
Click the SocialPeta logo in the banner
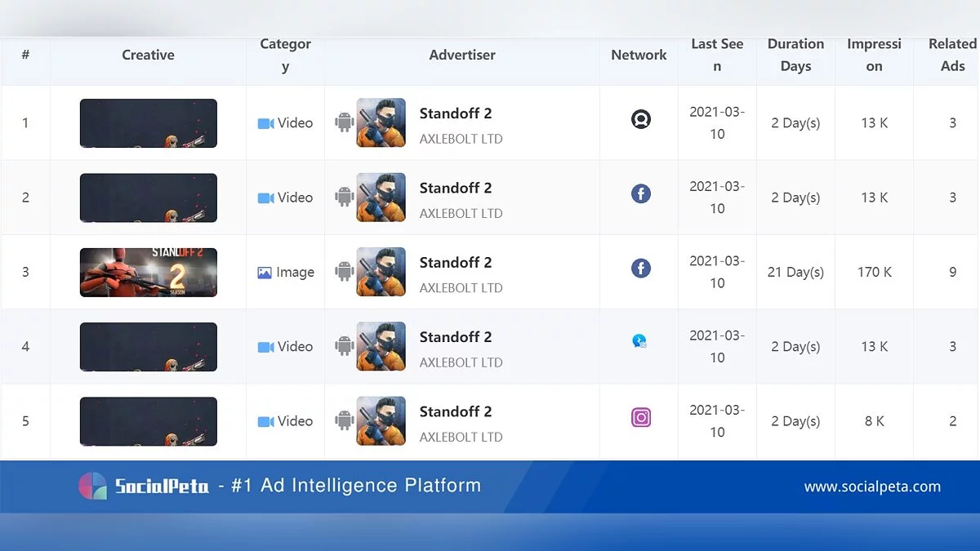(x=145, y=487)
